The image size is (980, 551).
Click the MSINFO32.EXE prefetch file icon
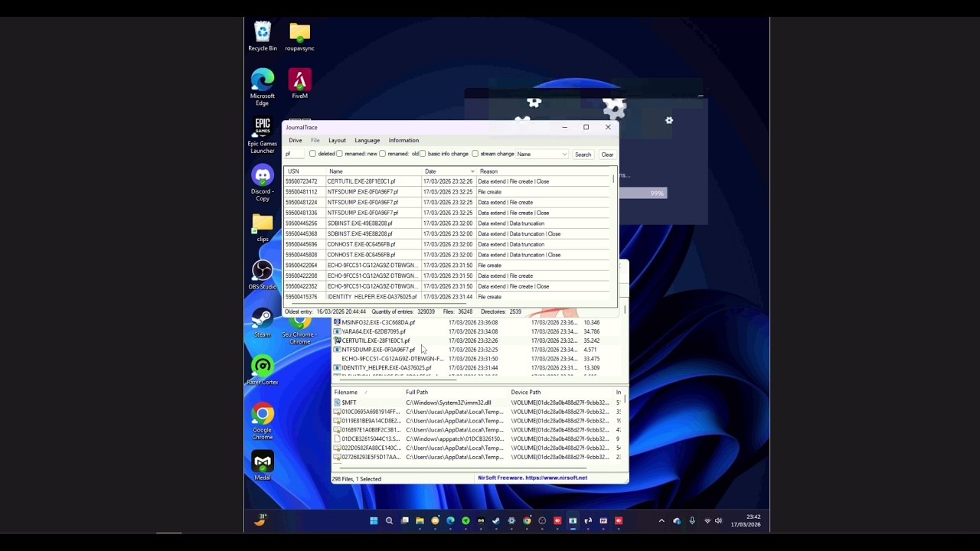point(337,322)
